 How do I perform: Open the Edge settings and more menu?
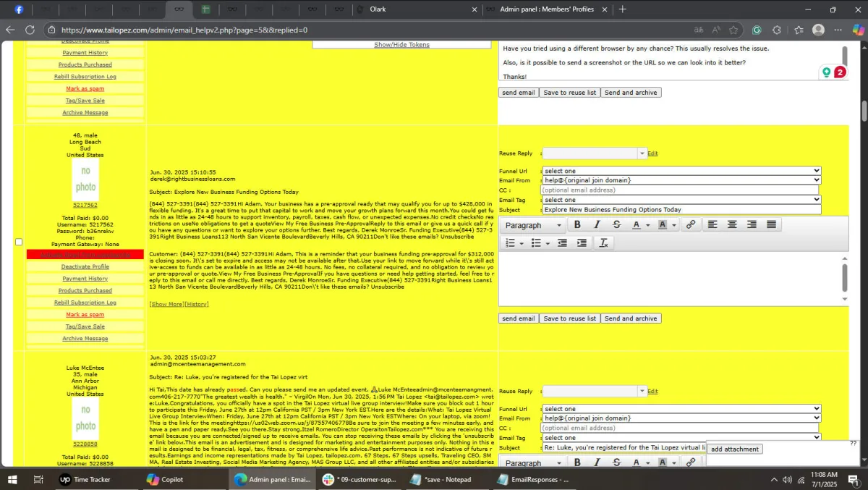click(x=838, y=30)
